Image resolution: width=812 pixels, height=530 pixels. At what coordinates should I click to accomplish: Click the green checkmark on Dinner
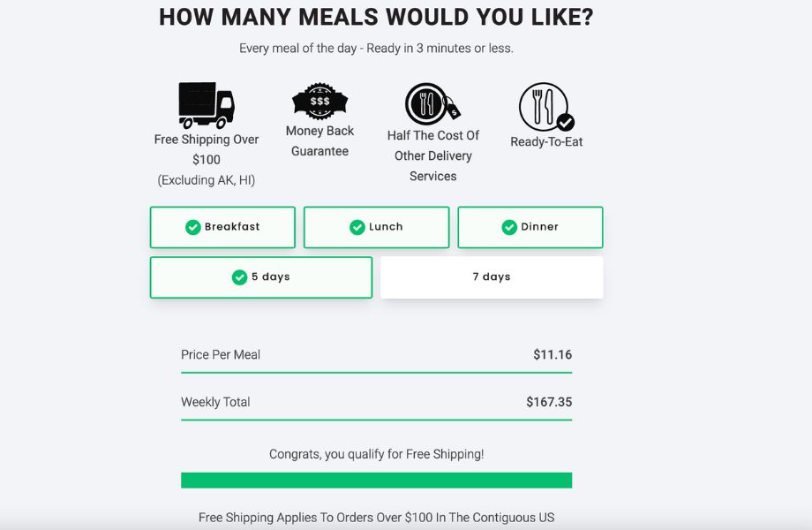click(x=509, y=227)
